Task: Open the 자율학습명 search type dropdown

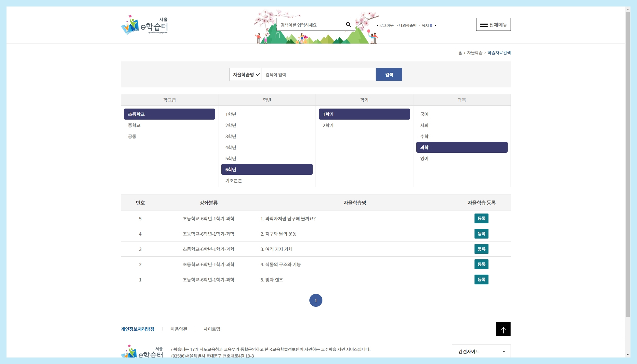Action: [245, 75]
